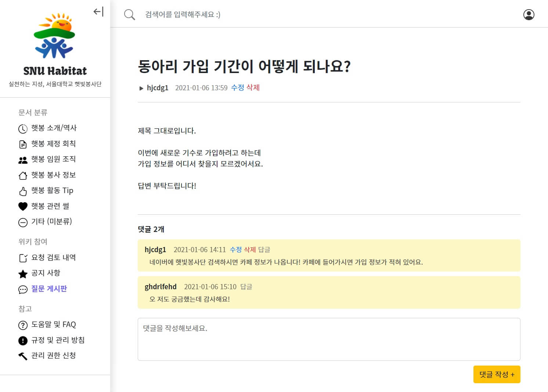The image size is (548, 392).
Task: Open 도움말 및 FAQ page
Action: pyautogui.click(x=53, y=324)
